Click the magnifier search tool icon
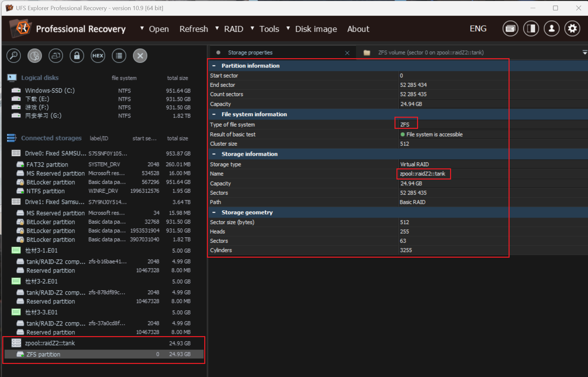The width and height of the screenshot is (588, 377). click(14, 56)
